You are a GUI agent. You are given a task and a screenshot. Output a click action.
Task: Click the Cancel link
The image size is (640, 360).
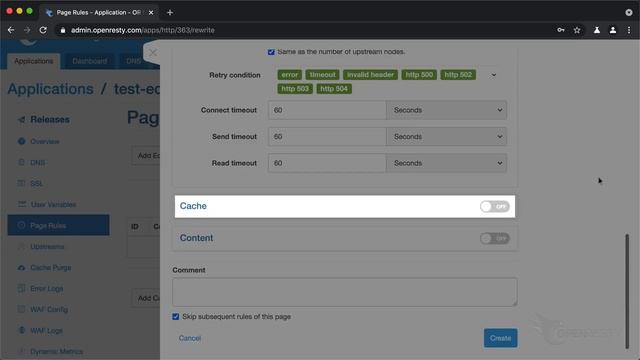point(190,338)
